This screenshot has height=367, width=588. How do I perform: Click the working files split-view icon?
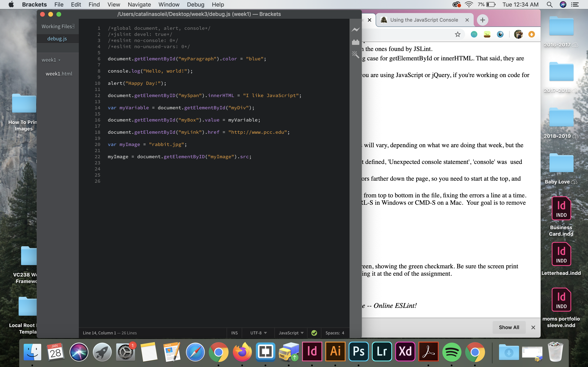[x=73, y=26]
